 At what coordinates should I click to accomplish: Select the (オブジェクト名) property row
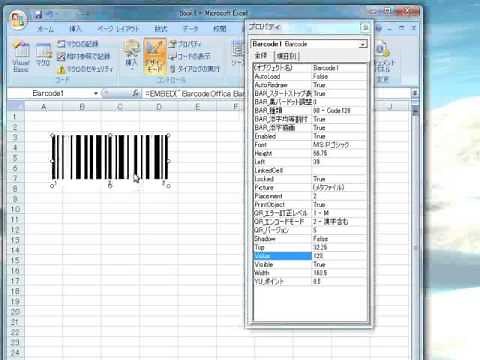point(310,68)
